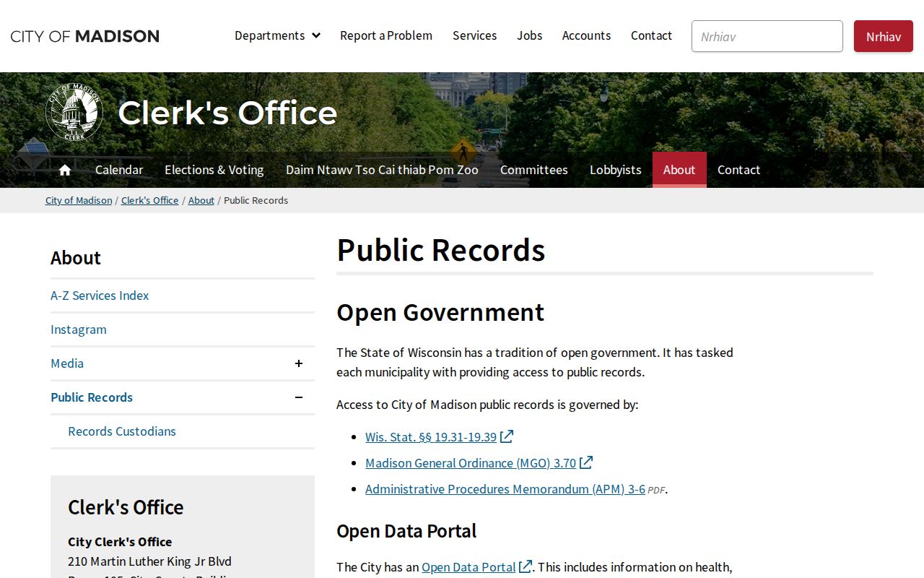Click Contact in the top header
The width and height of the screenshot is (924, 578).
(651, 35)
